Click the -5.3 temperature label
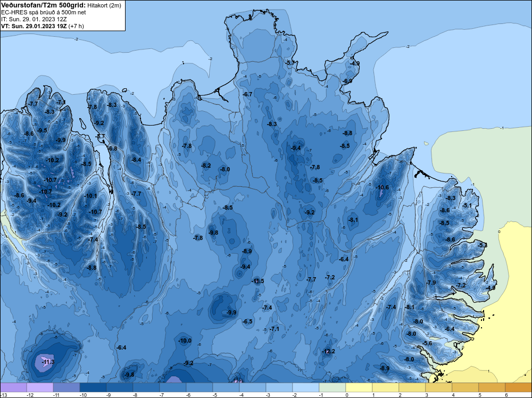This screenshot has height=398, width=532. pos(483,245)
